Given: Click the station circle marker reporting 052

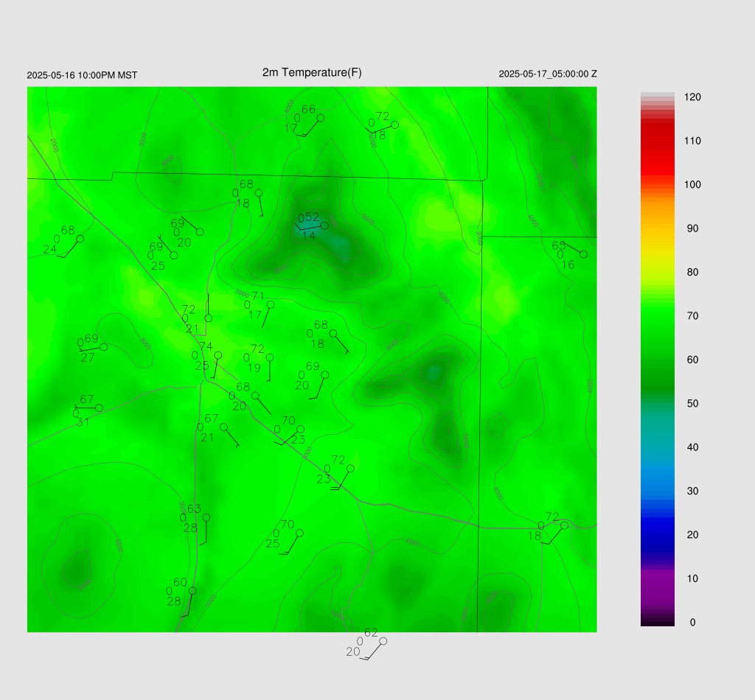Looking at the screenshot, I should (x=324, y=225).
